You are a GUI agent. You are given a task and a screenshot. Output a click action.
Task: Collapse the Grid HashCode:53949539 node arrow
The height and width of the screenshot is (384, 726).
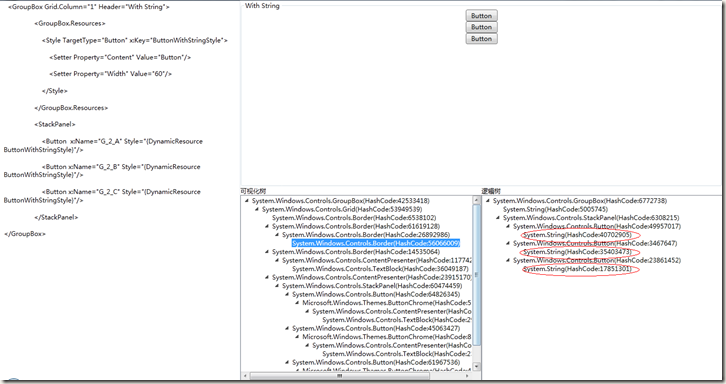click(x=257, y=209)
